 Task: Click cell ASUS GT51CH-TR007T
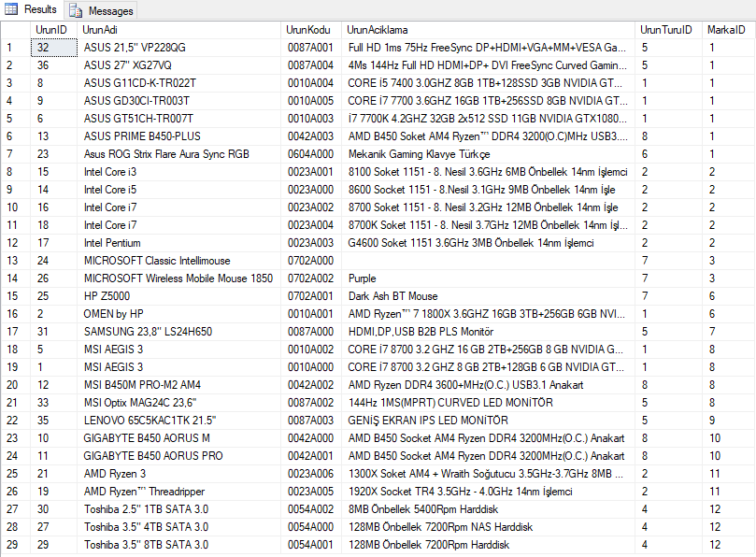pos(178,119)
